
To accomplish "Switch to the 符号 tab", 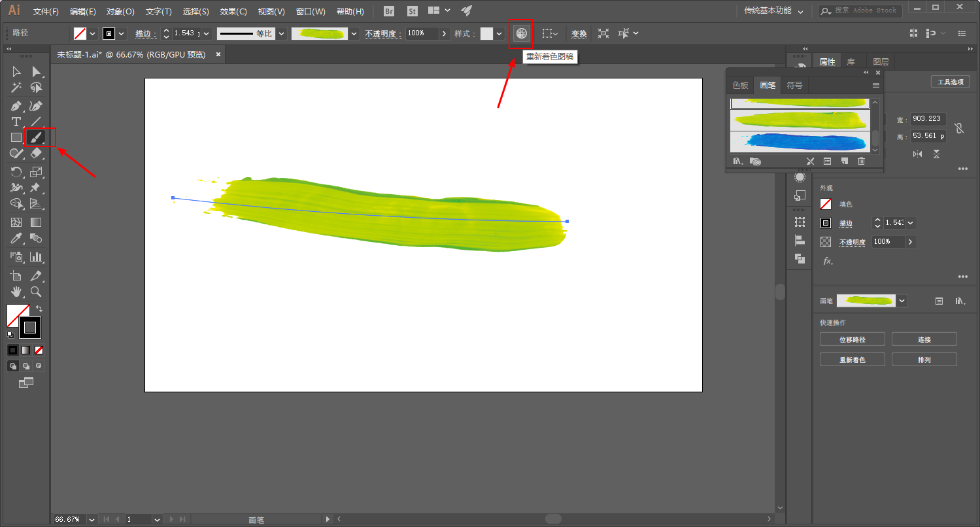I will (x=794, y=85).
